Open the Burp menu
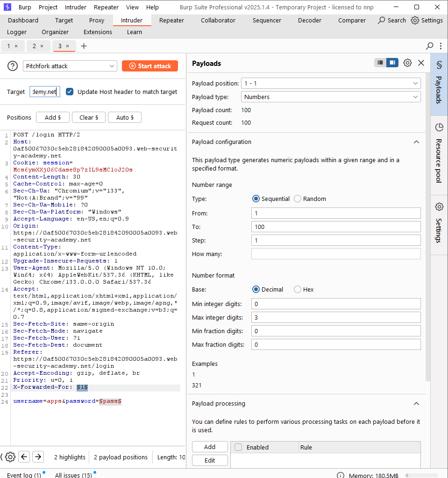Screen dimensions: 448x478 25,7
